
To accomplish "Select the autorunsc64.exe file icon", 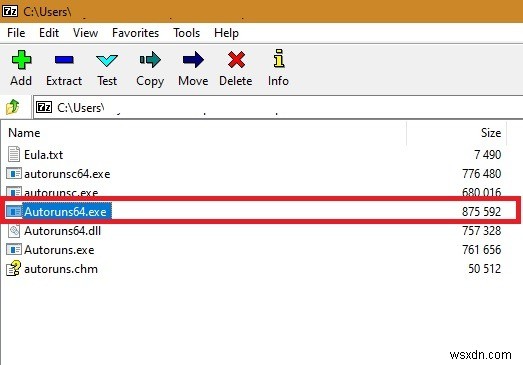I will point(14,174).
